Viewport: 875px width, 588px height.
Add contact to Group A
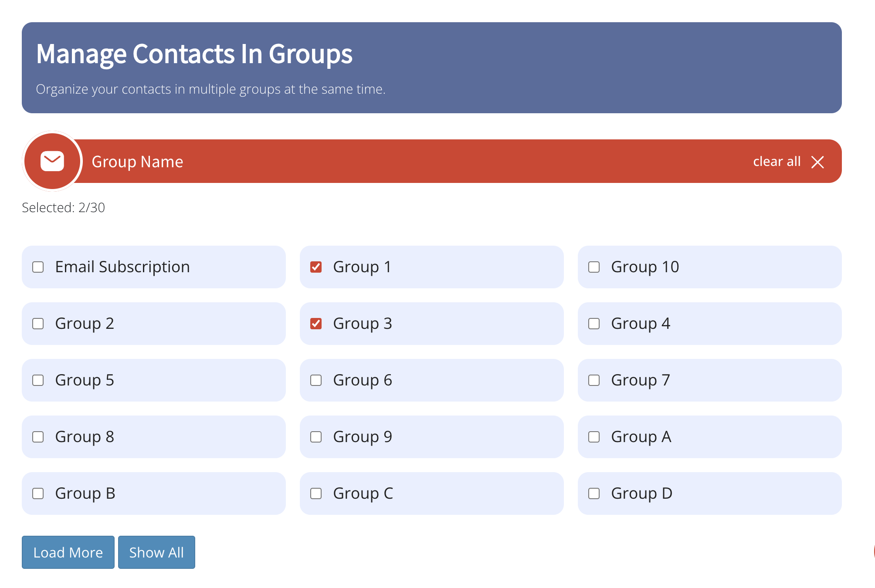click(x=594, y=436)
